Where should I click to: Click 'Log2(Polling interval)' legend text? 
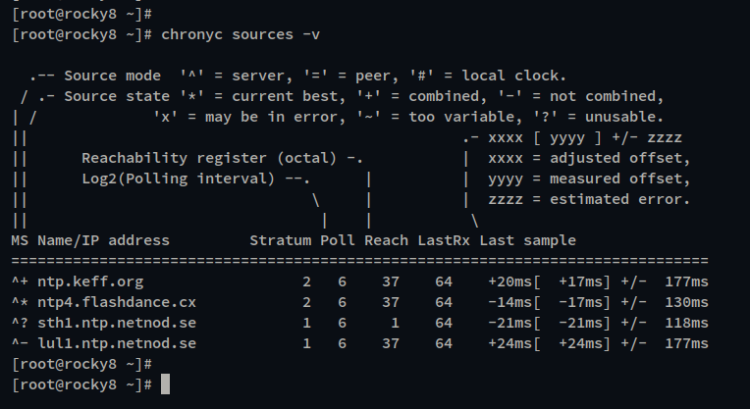(x=178, y=179)
